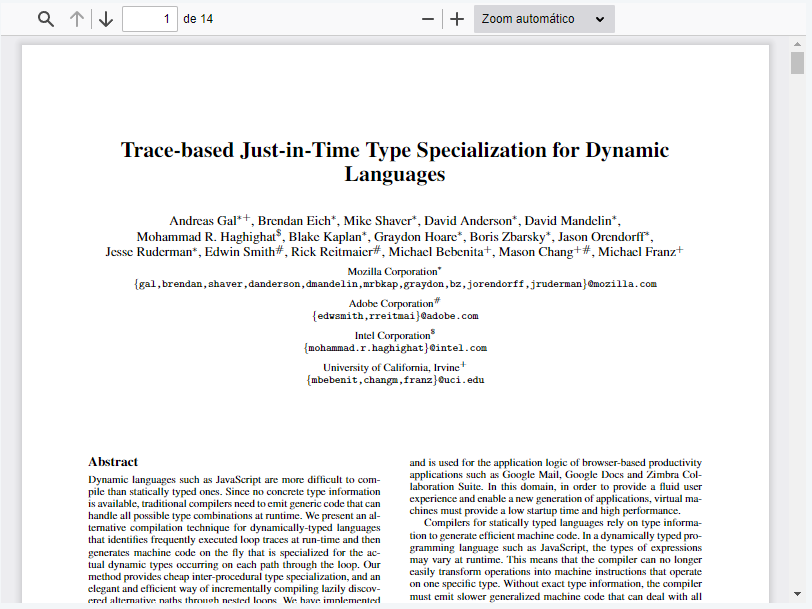Viewport: 812px width, 609px height.
Task: Click the 'Intel Corporation' affiliation text
Action: tap(392, 336)
